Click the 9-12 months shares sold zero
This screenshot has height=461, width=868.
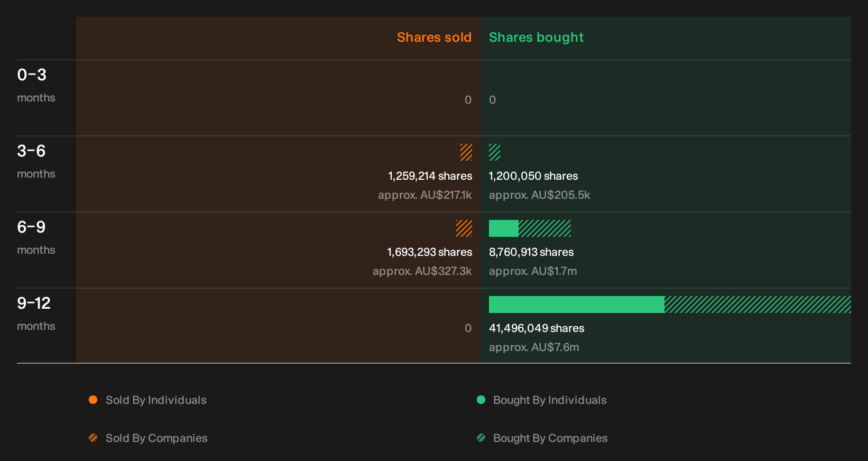pyautogui.click(x=468, y=328)
